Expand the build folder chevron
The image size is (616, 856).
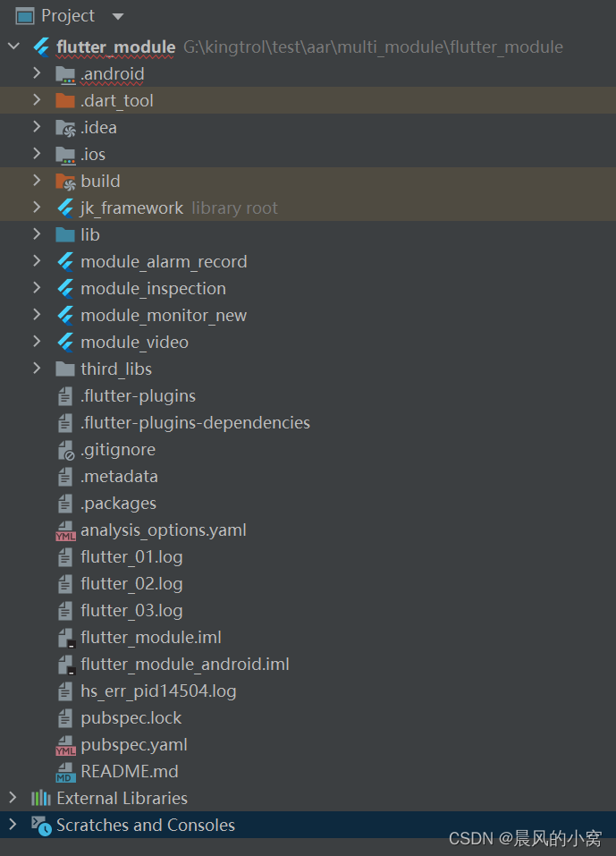[x=37, y=180]
